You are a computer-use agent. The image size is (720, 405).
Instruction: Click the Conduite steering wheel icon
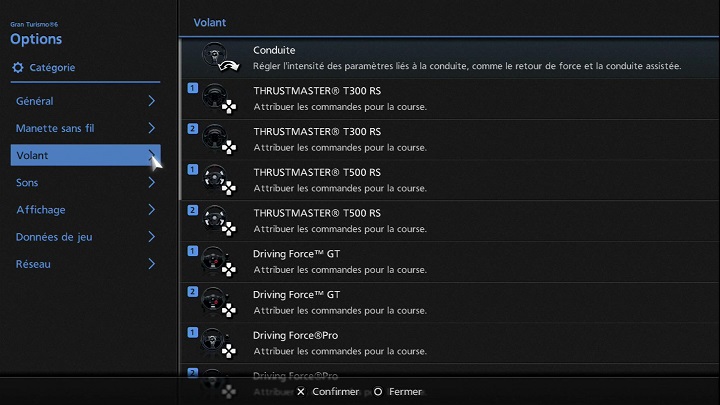click(x=218, y=57)
